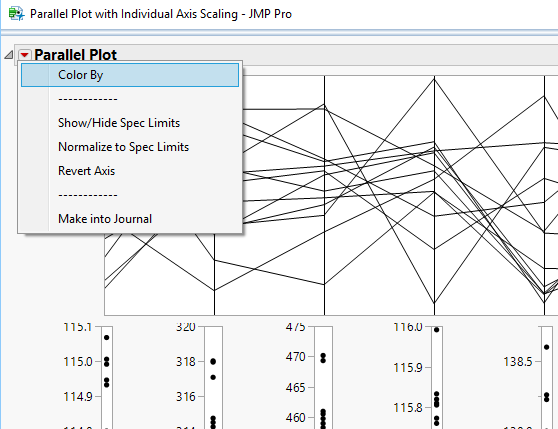The width and height of the screenshot is (558, 429).
Task: Click axis label 115.8 on fourth scale
Action: point(407,408)
